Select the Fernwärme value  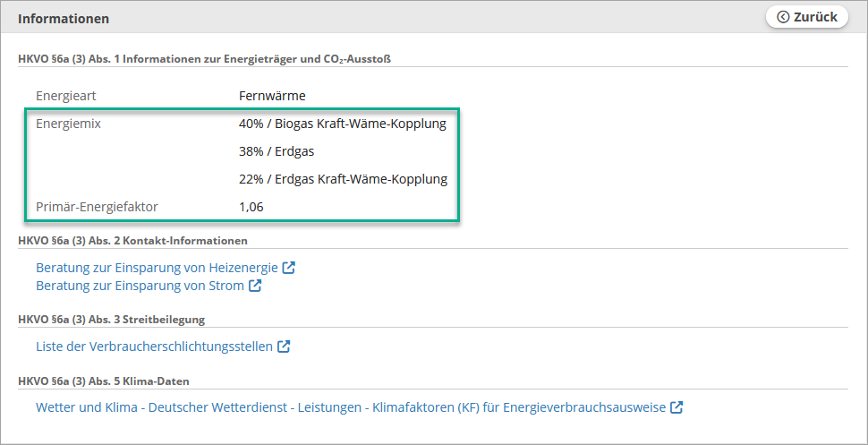click(x=273, y=95)
